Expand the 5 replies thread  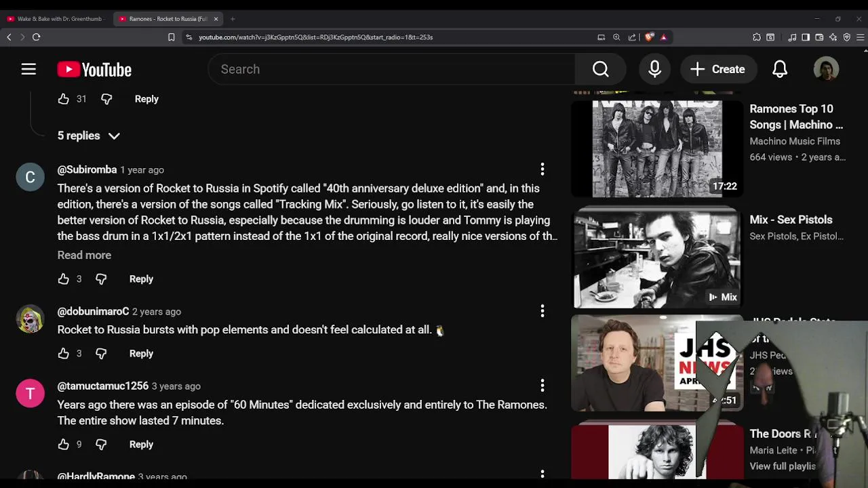point(89,136)
